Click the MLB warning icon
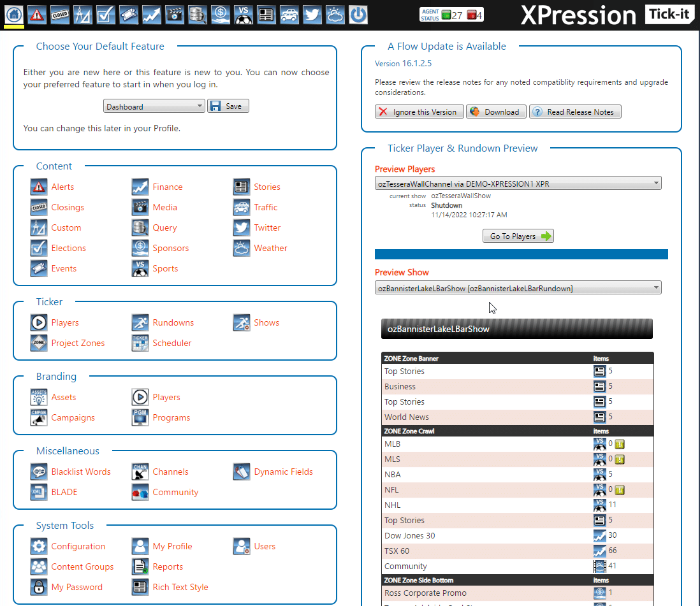This screenshot has width=700, height=606. 620,444
